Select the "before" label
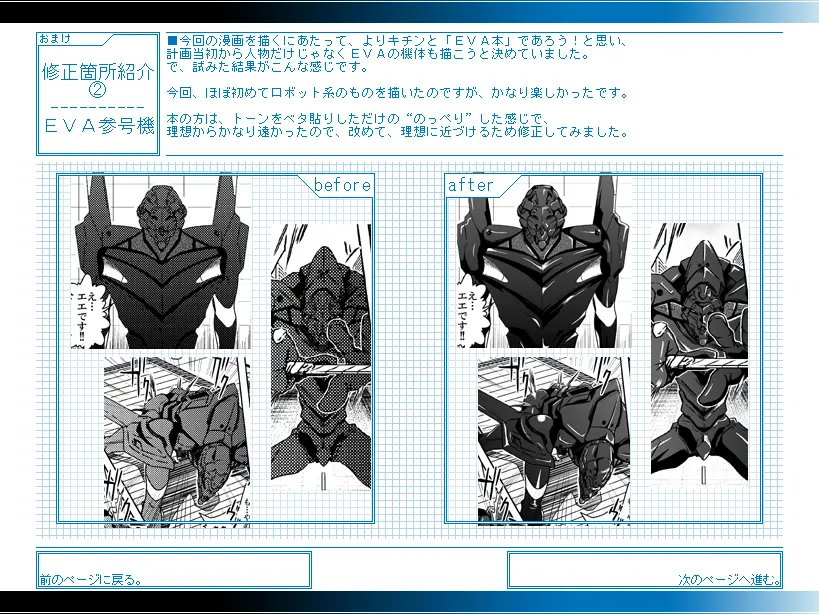819x614 pixels. 342,185
